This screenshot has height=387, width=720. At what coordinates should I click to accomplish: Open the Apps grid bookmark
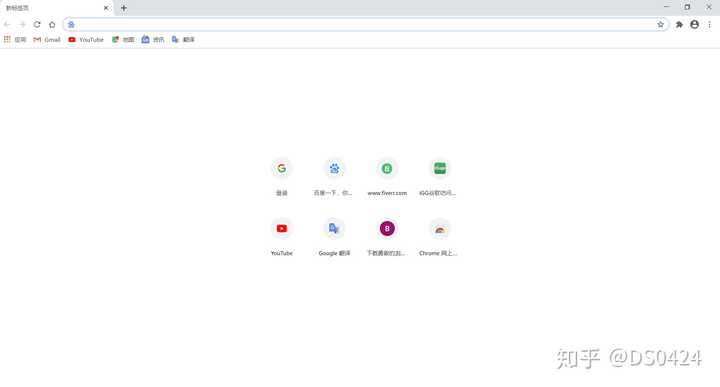point(15,39)
